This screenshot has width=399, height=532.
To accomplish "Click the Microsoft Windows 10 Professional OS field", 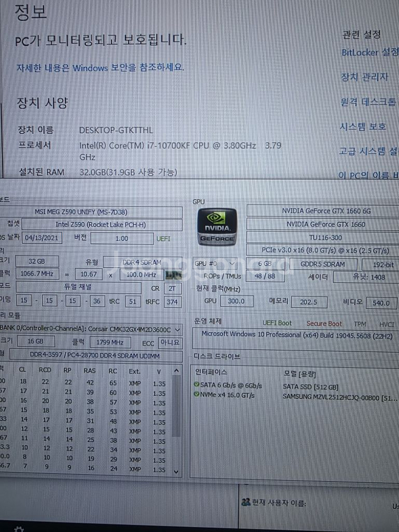I will pyautogui.click(x=296, y=338).
